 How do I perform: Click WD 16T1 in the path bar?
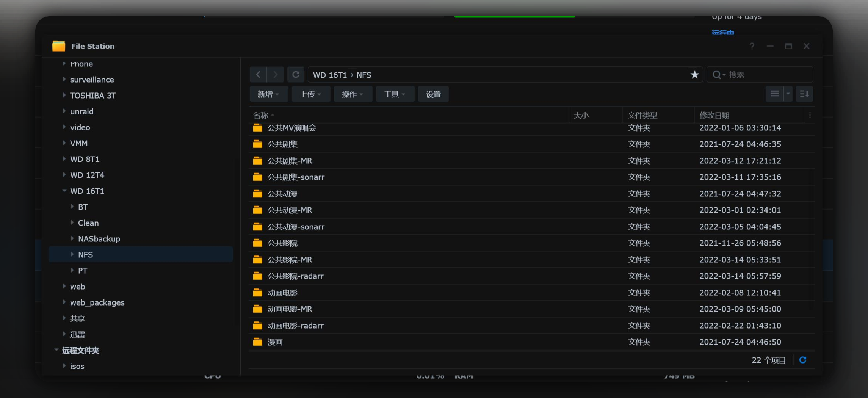coord(330,75)
